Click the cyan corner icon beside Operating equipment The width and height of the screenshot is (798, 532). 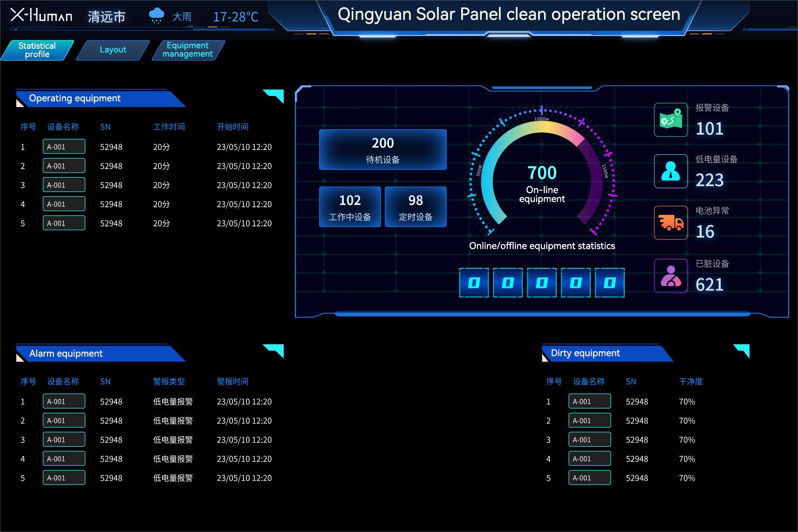[274, 95]
